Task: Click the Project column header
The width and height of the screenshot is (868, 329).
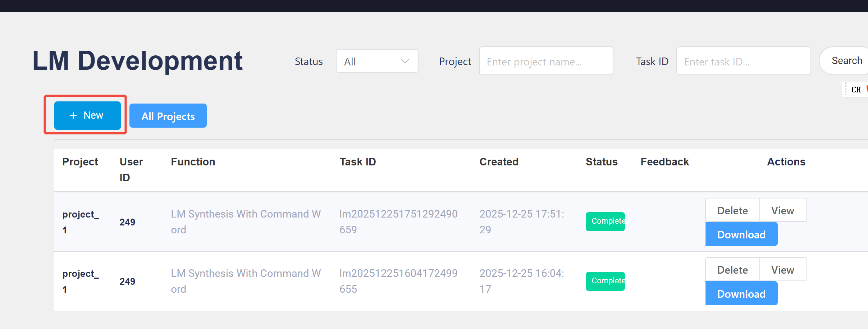Action: 80,162
